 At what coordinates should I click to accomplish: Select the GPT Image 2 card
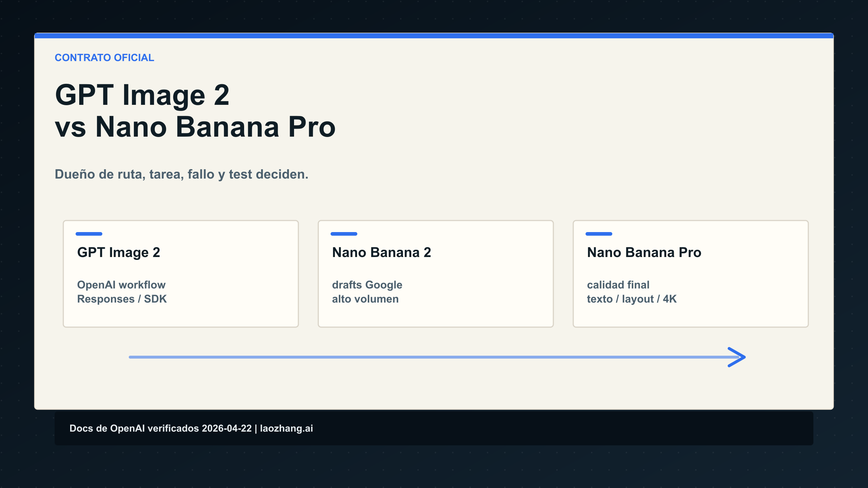(x=180, y=274)
